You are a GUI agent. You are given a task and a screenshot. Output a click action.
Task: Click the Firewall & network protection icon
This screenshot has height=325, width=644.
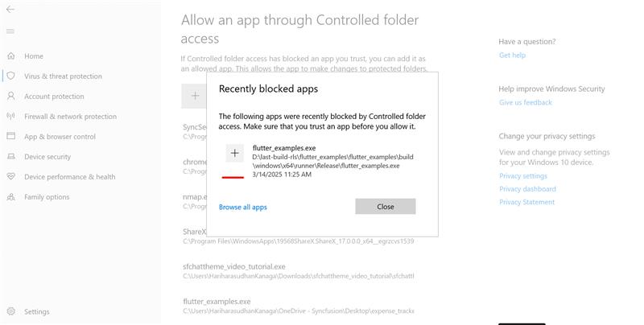10,117
